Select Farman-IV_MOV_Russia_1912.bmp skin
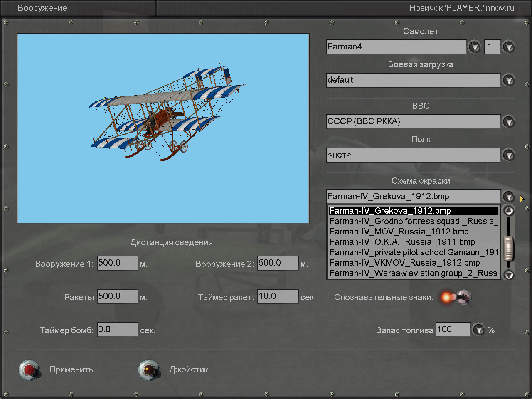Image resolution: width=532 pixels, height=399 pixels. coord(399,232)
